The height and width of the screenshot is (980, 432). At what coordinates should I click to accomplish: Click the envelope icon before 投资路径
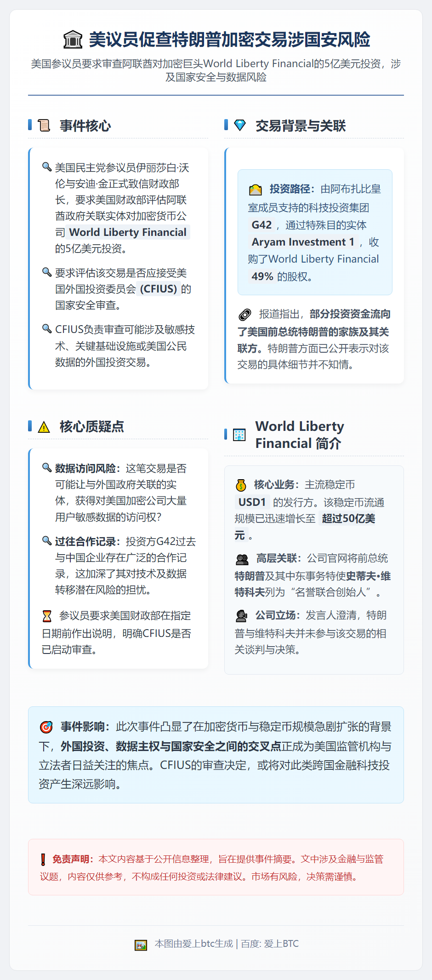pos(255,189)
